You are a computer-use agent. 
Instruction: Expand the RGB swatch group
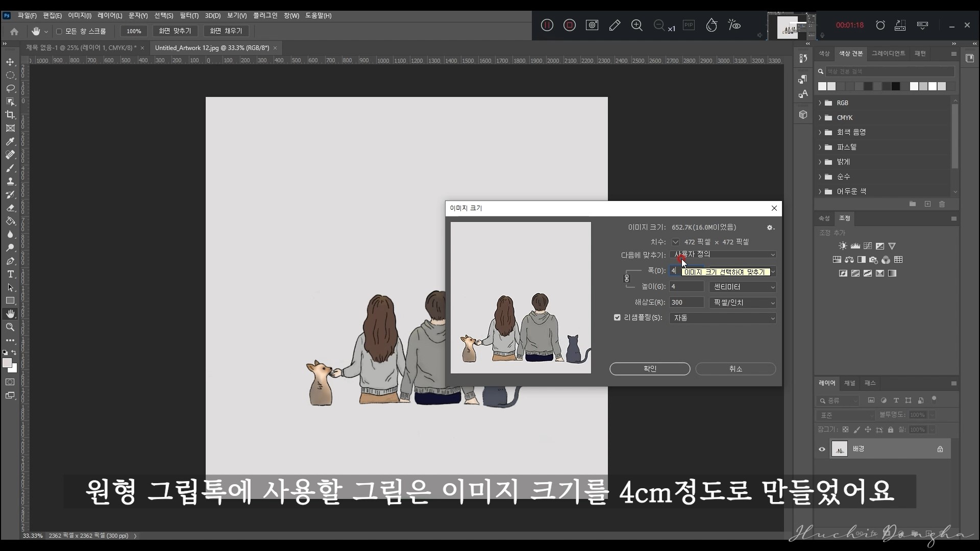821,103
